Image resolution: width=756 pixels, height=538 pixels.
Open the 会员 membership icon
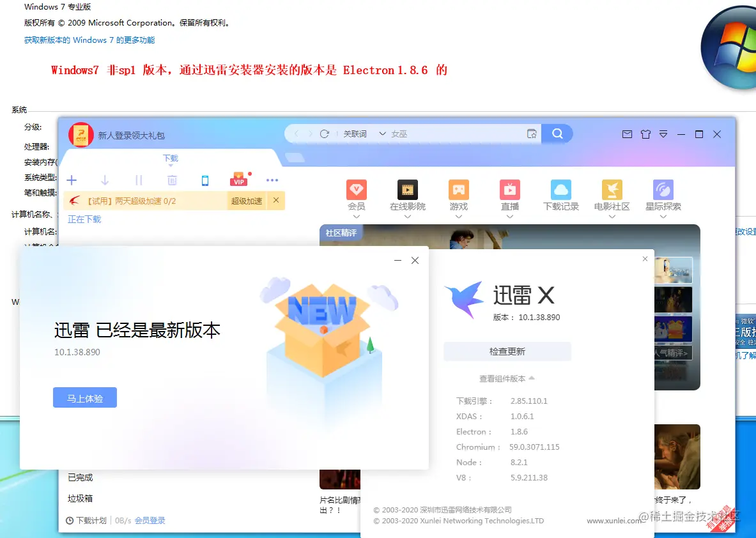click(x=357, y=190)
